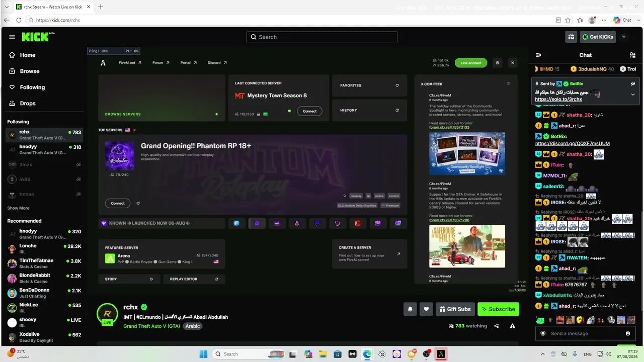Open TimTheTatman's recommended channel
This screenshot has width=644, height=362.
[x=43, y=263]
